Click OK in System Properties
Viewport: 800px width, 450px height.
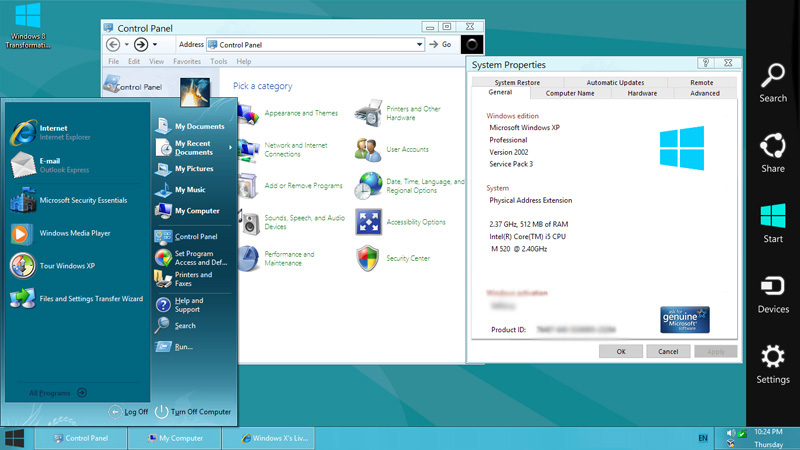pos(621,352)
